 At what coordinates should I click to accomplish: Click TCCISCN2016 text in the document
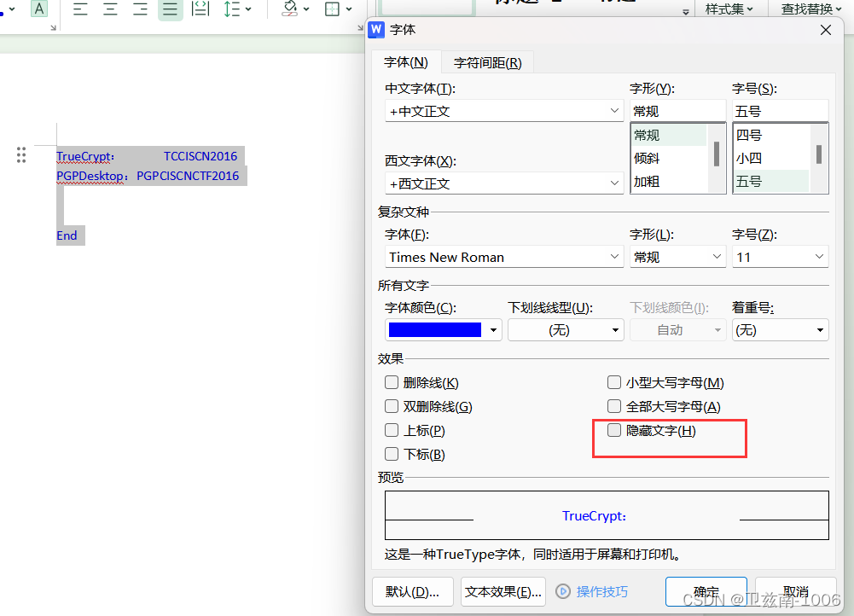[x=200, y=156]
